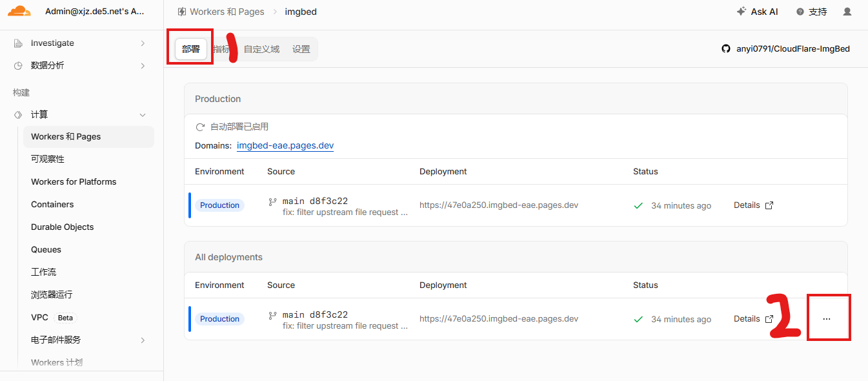Click the 数据分析 clock icon
This screenshot has width=868, height=381.
[x=18, y=66]
